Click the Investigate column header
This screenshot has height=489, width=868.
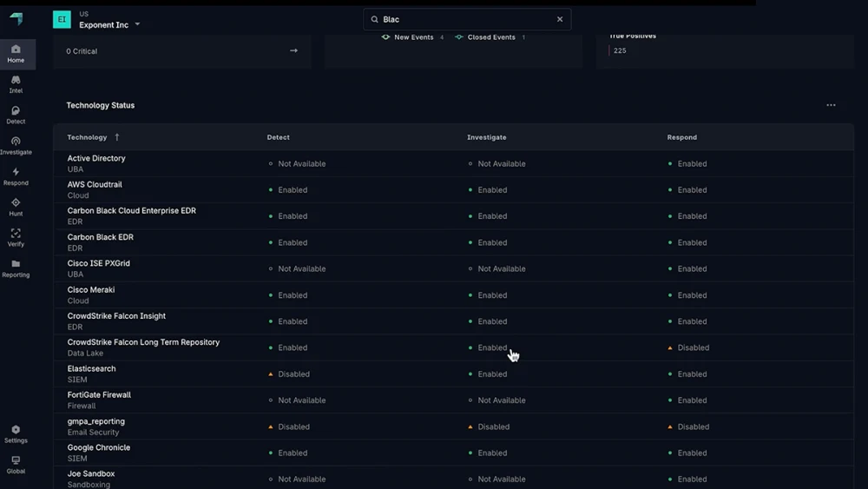pos(487,137)
